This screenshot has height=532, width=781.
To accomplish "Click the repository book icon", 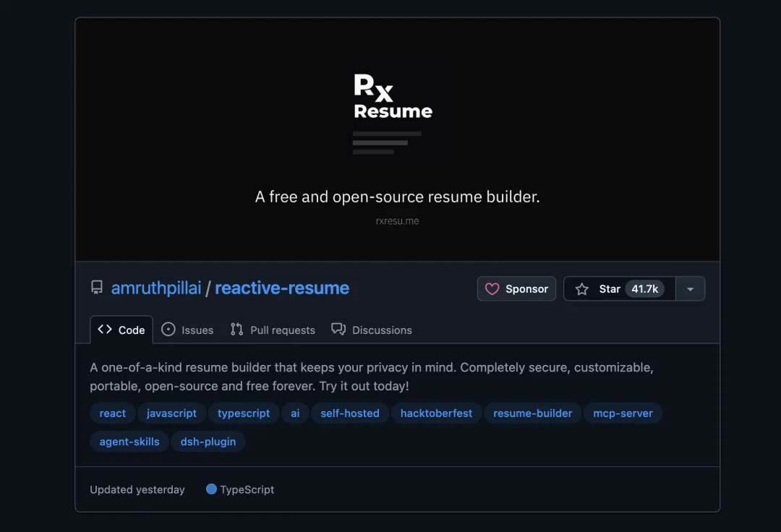I will 97,288.
